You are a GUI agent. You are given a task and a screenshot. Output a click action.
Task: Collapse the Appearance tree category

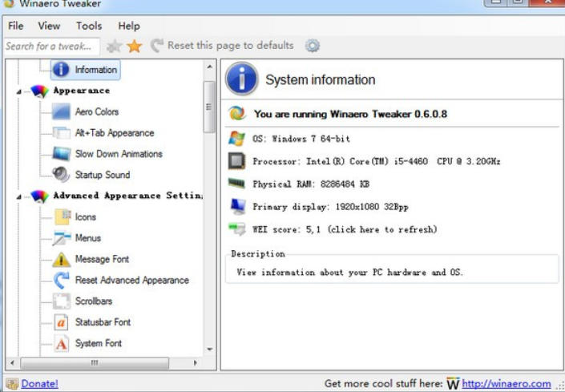click(19, 91)
